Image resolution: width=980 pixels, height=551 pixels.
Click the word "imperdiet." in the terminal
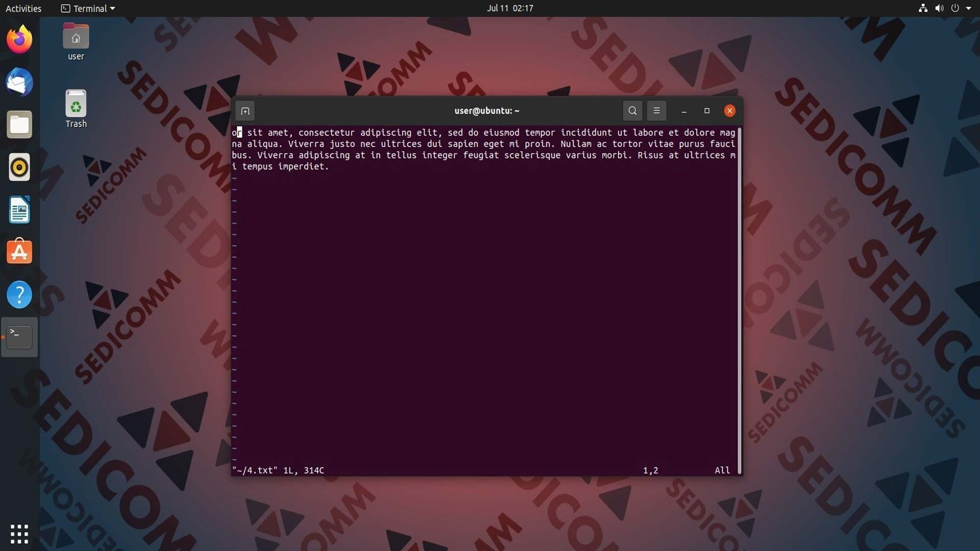[x=304, y=166]
